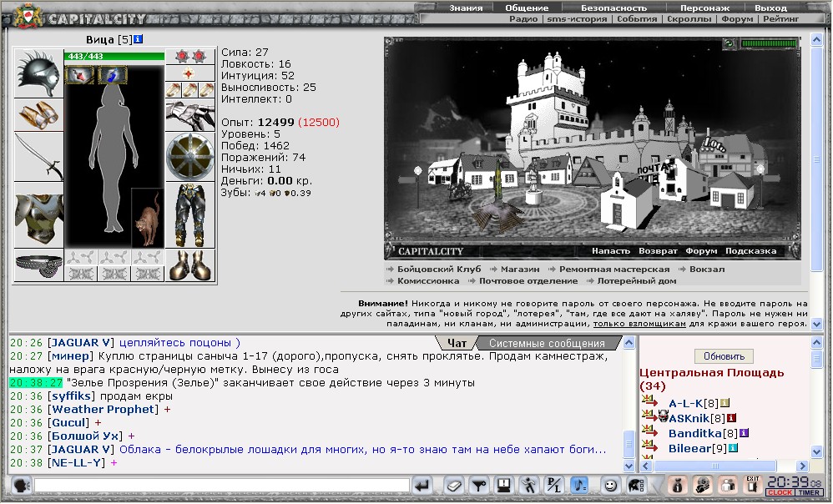The image size is (833, 504).
Task: Click the running figure icon
Action: point(529,486)
